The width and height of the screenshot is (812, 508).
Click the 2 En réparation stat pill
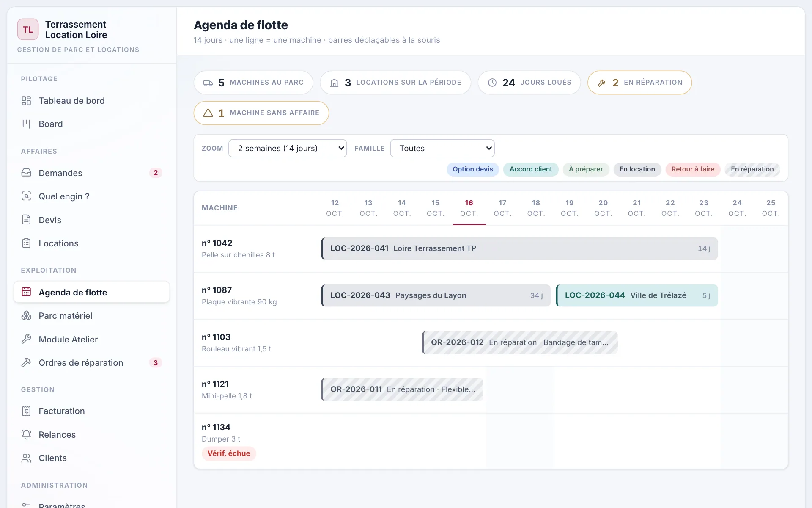pos(639,83)
